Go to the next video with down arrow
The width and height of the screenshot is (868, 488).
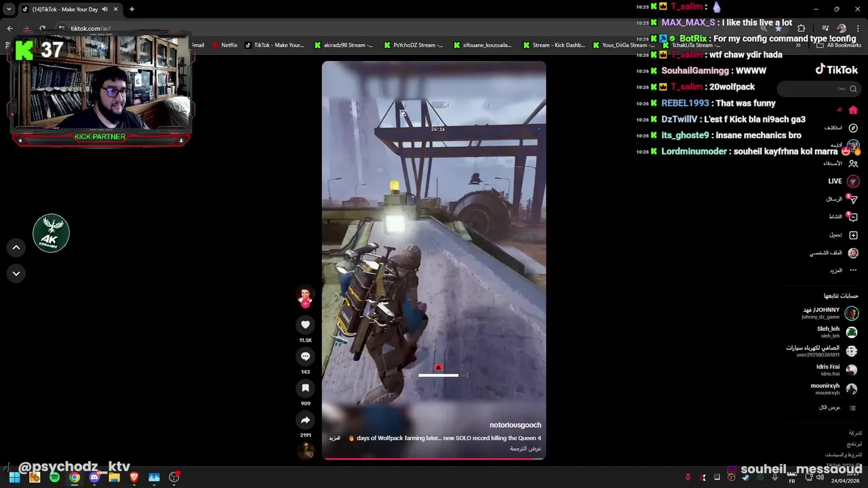pos(16,273)
